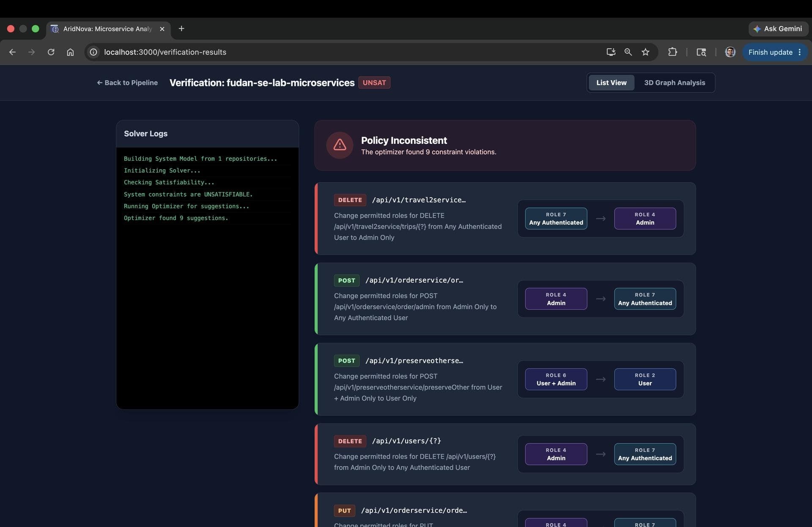812x527 pixels.
Task: Click DELETE badge for /api/v1/users
Action: click(350, 441)
